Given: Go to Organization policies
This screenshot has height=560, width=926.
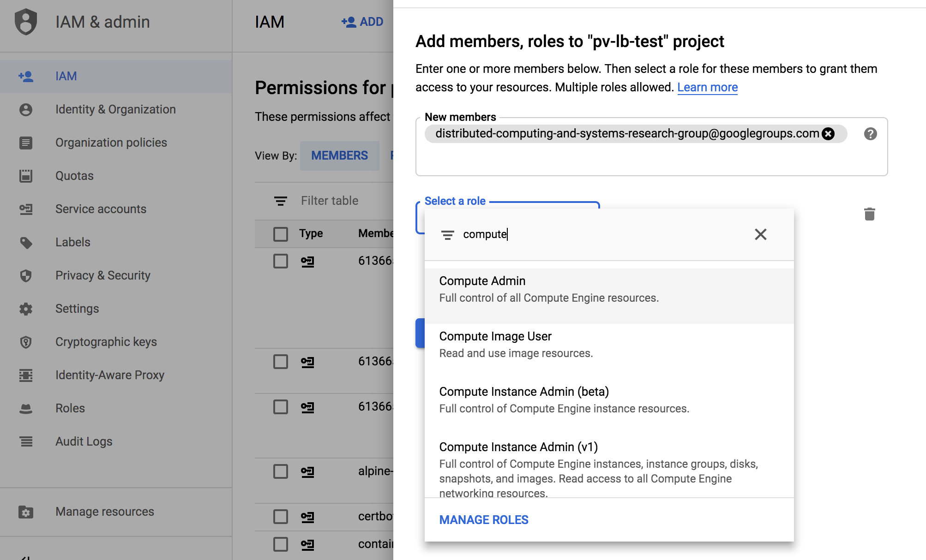Looking at the screenshot, I should click(116, 143).
